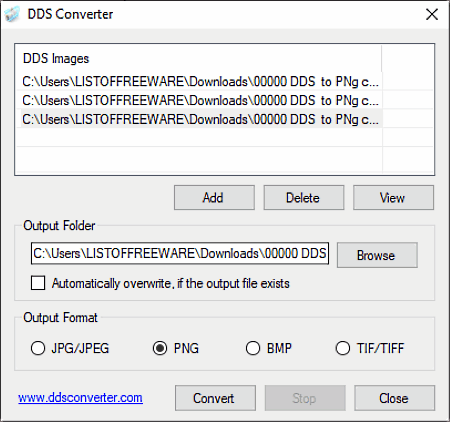Close the DDS Converter window with X
This screenshot has width=450, height=422.
coord(432,14)
